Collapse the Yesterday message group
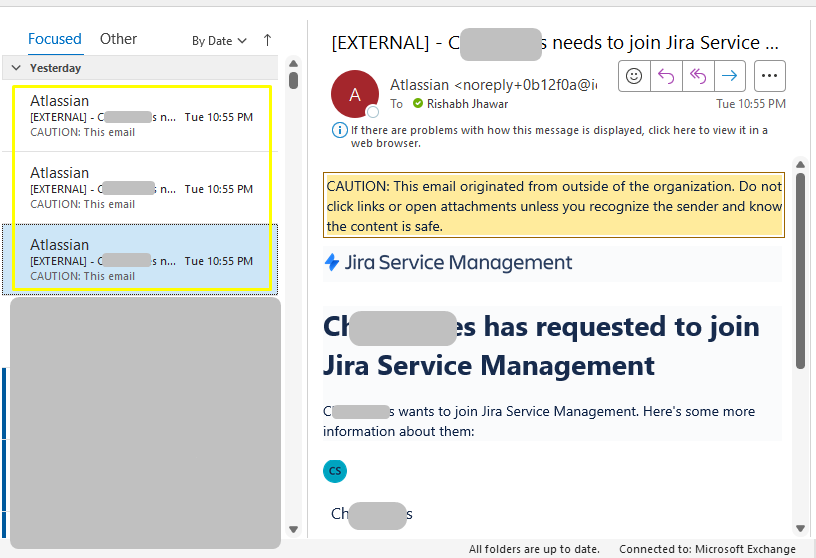Viewport: 816px width, 558px height. [16, 68]
